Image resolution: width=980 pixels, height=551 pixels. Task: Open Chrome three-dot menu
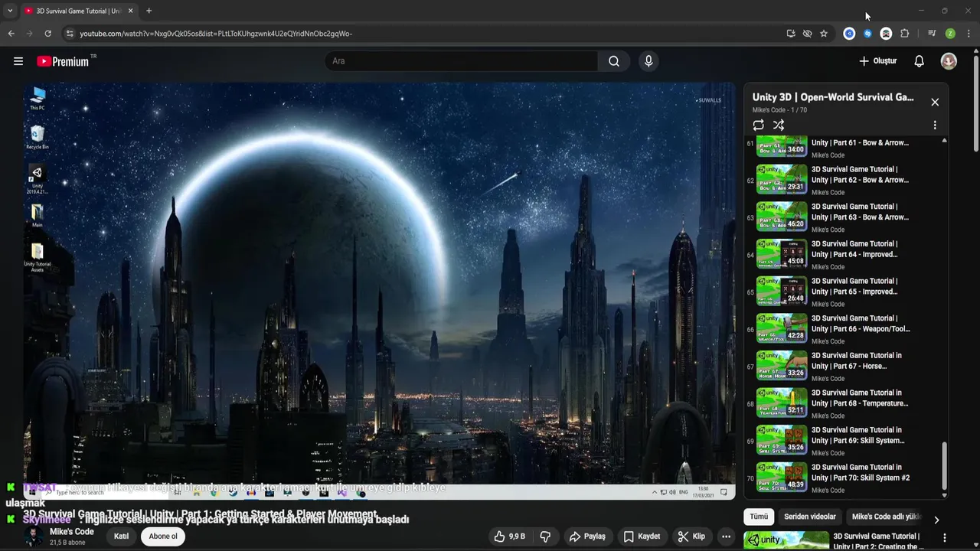pos(969,34)
